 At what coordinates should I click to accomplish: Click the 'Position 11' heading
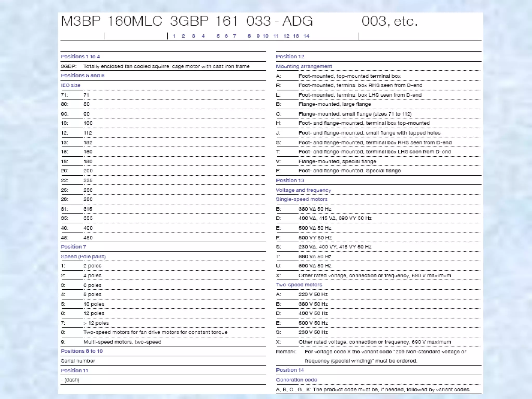tap(74, 371)
